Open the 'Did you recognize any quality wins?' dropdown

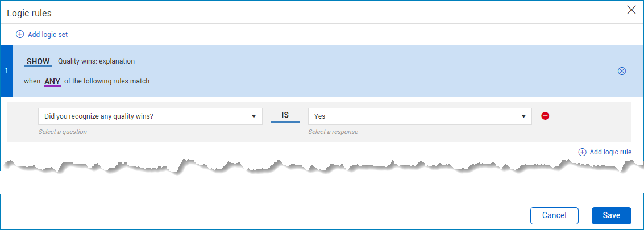(x=145, y=116)
